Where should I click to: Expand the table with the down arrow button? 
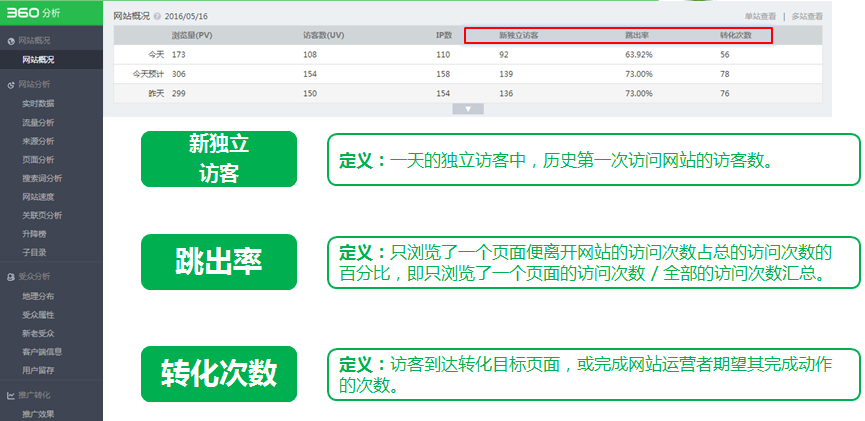point(467,107)
